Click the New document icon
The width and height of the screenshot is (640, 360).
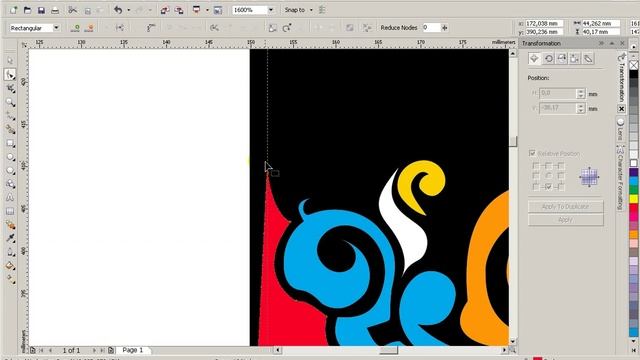[x=13, y=10]
